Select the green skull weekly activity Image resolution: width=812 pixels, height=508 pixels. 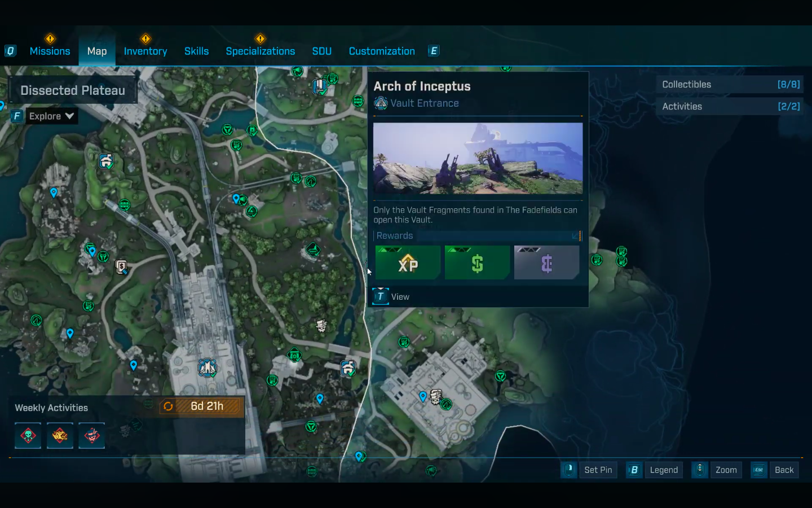[x=28, y=436]
